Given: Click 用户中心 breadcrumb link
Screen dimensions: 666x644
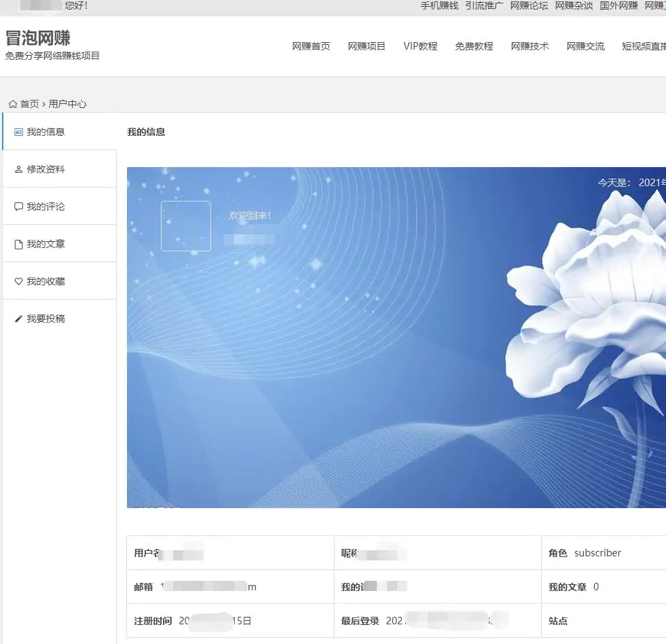Looking at the screenshot, I should pyautogui.click(x=67, y=104).
